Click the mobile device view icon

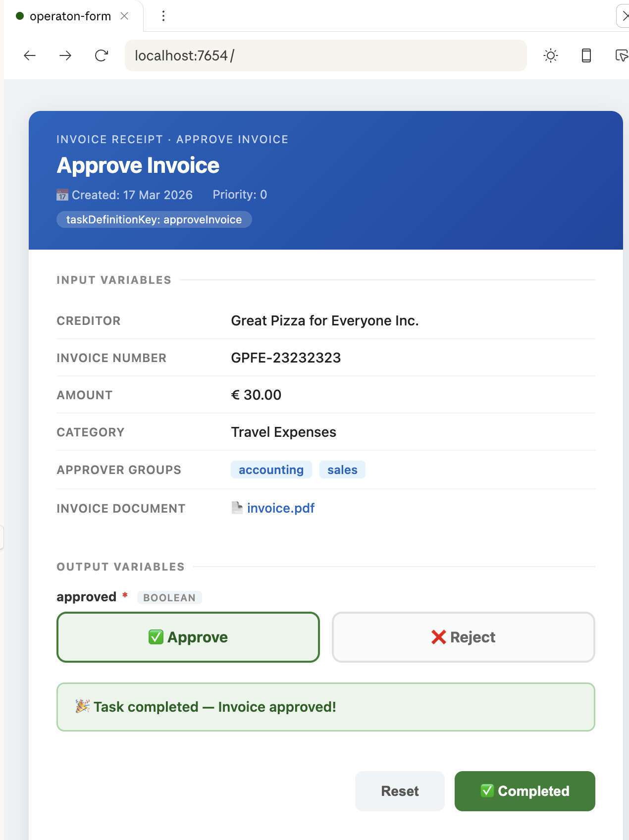(586, 55)
